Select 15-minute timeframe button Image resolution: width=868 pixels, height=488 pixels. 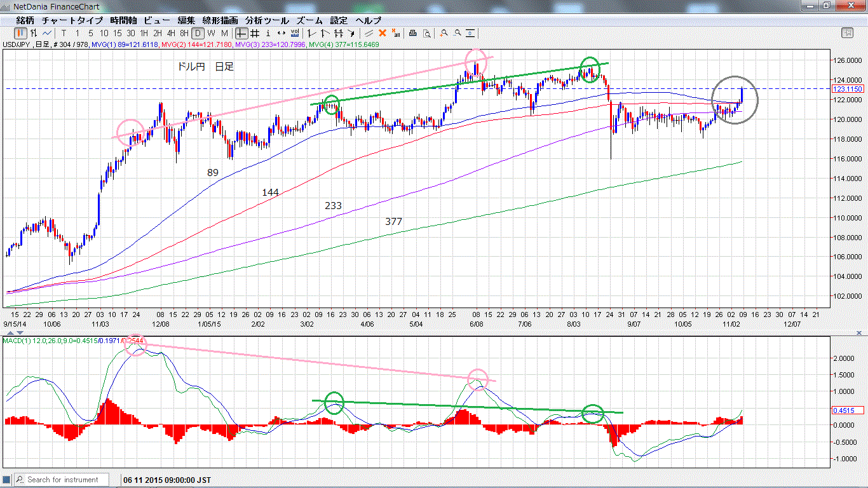118,33
